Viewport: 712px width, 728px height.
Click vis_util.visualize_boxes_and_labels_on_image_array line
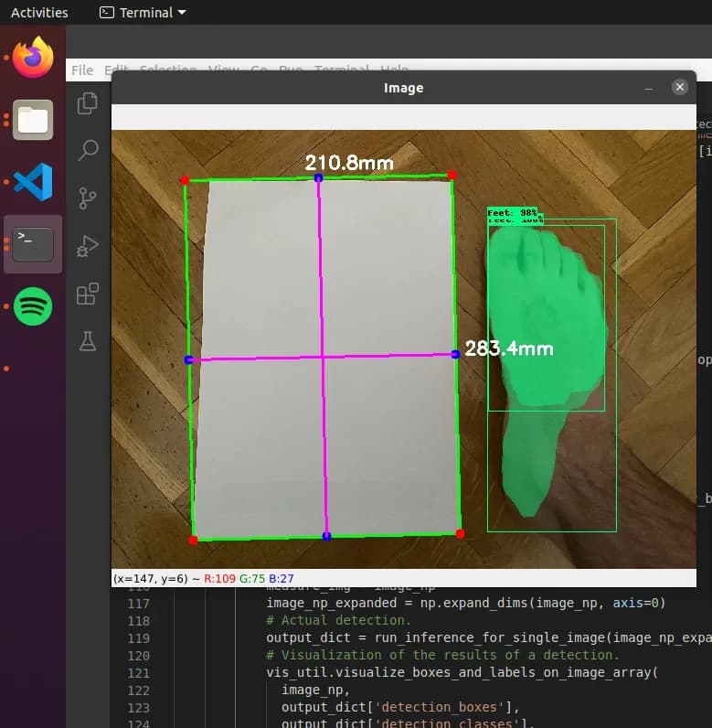pos(462,672)
